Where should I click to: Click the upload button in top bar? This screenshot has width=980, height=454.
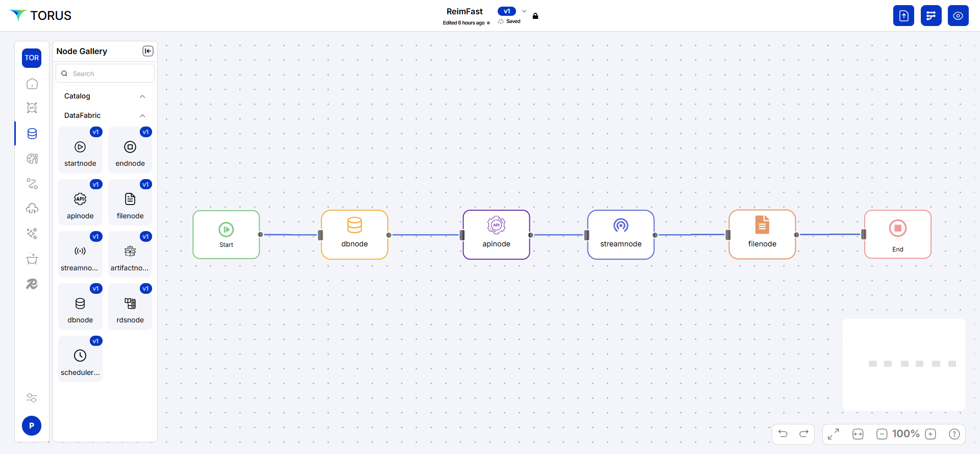903,16
